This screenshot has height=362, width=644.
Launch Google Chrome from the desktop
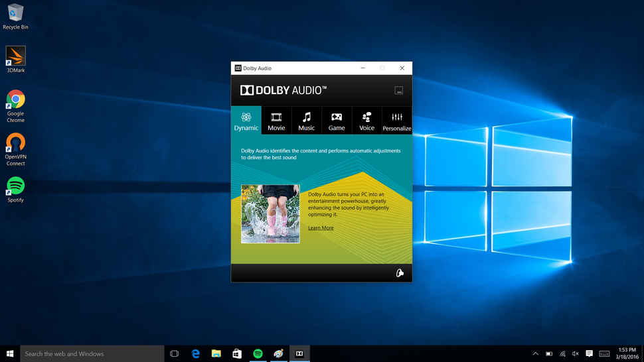point(16,106)
